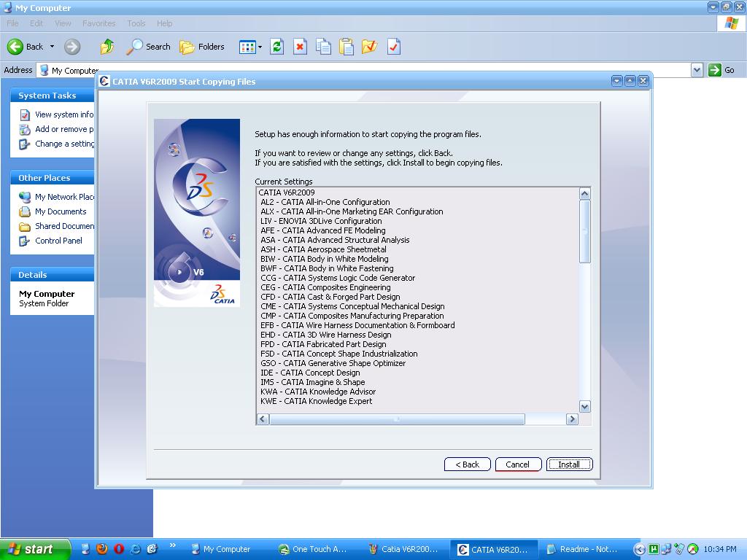Expand hidden system tray icons arrow
Image resolution: width=747 pixels, height=560 pixels.
(x=639, y=550)
